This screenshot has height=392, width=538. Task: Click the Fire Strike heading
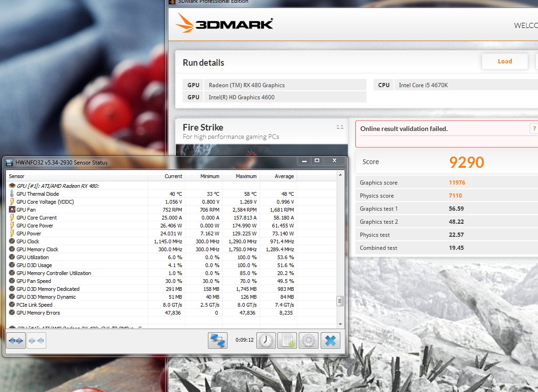tap(203, 128)
